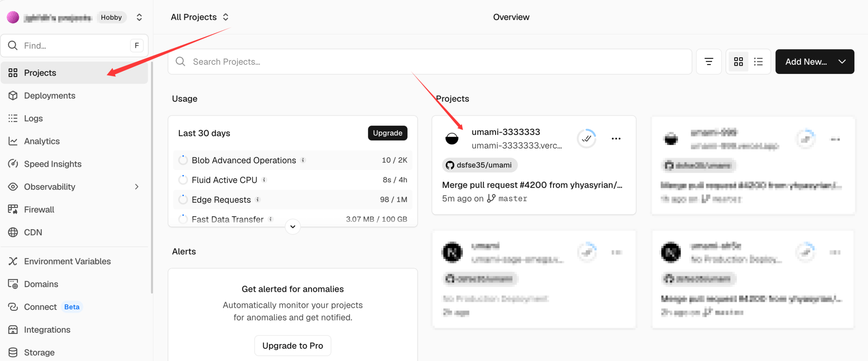
Task: Open umami-3333333 deployment status indicator
Action: 587,139
